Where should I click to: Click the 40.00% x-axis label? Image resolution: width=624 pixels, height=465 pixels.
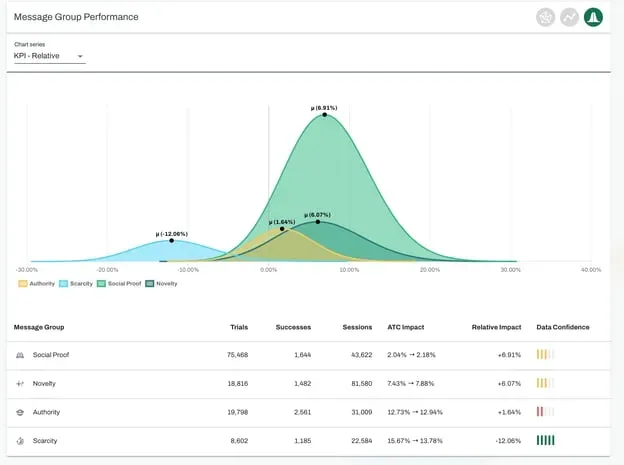591,270
